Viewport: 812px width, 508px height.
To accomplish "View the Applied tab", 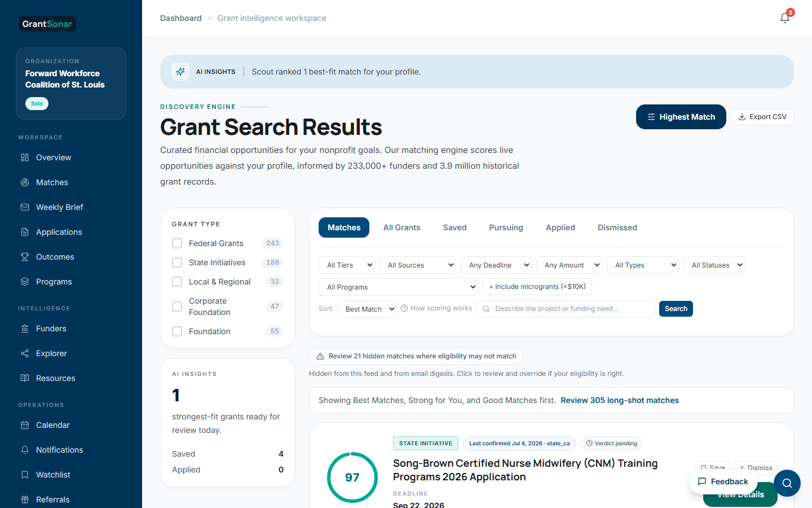I will click(x=561, y=227).
